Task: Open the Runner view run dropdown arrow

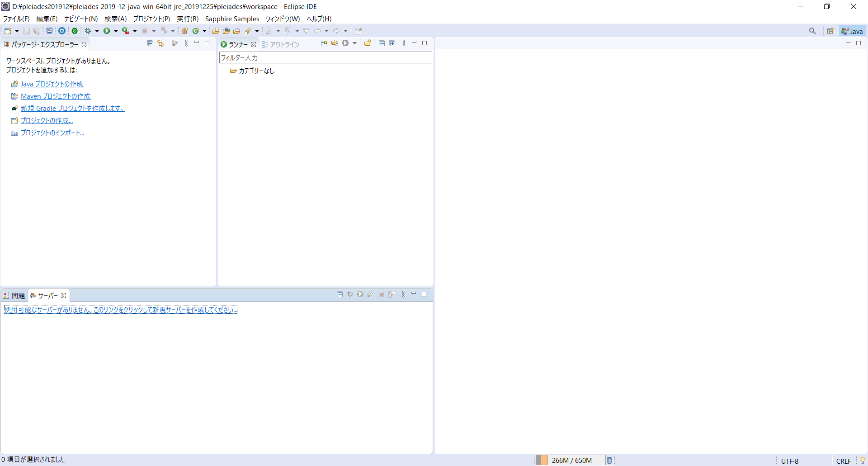Action: point(354,43)
